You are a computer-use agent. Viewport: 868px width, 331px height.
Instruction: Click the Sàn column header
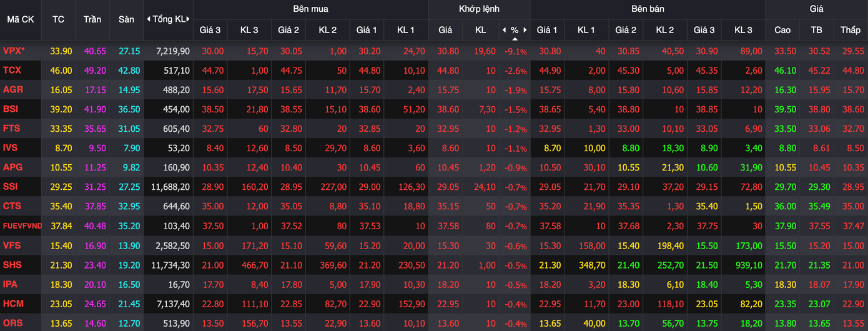126,19
